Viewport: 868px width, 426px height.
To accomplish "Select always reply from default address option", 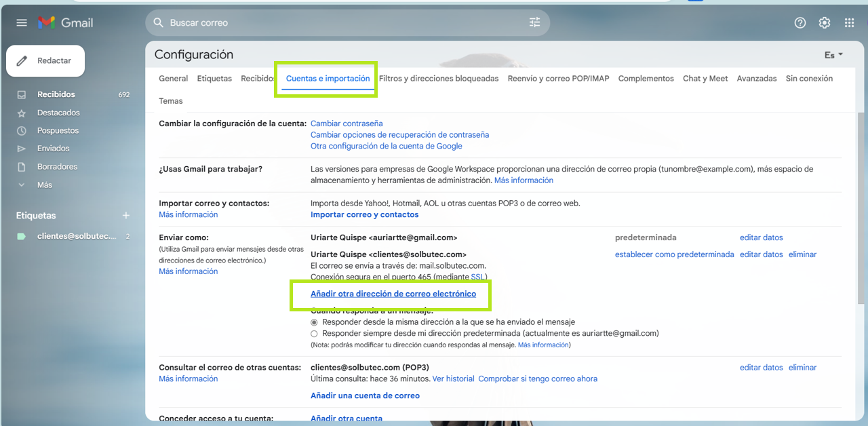I will tap(314, 334).
